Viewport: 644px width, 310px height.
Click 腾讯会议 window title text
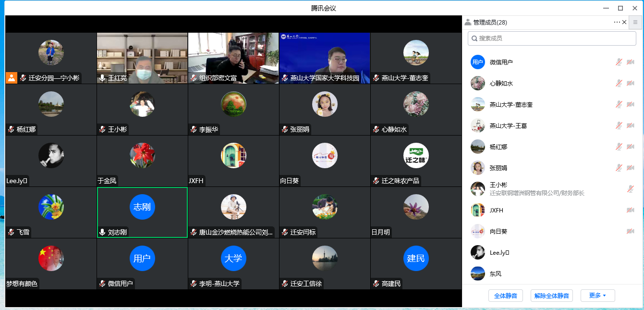click(323, 8)
